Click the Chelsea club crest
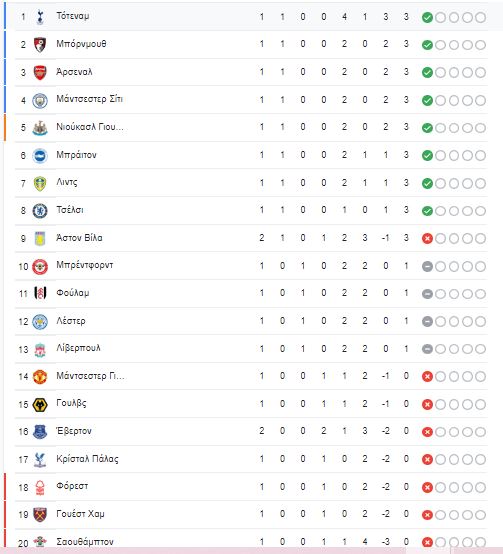Screen dimensions: 503x554 (40, 211)
